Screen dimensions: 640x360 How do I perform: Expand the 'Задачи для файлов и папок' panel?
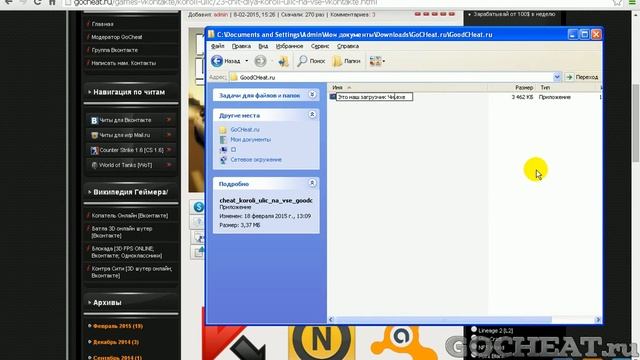(312, 95)
